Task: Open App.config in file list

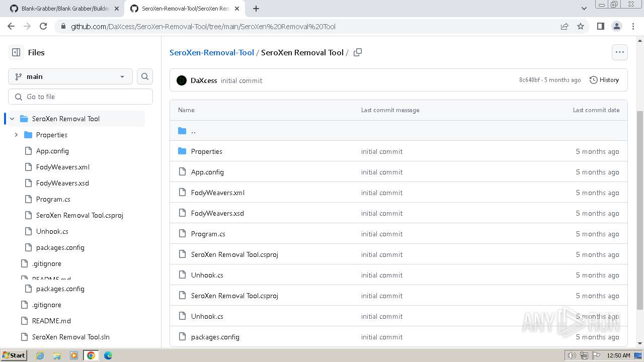Action: [x=207, y=172]
